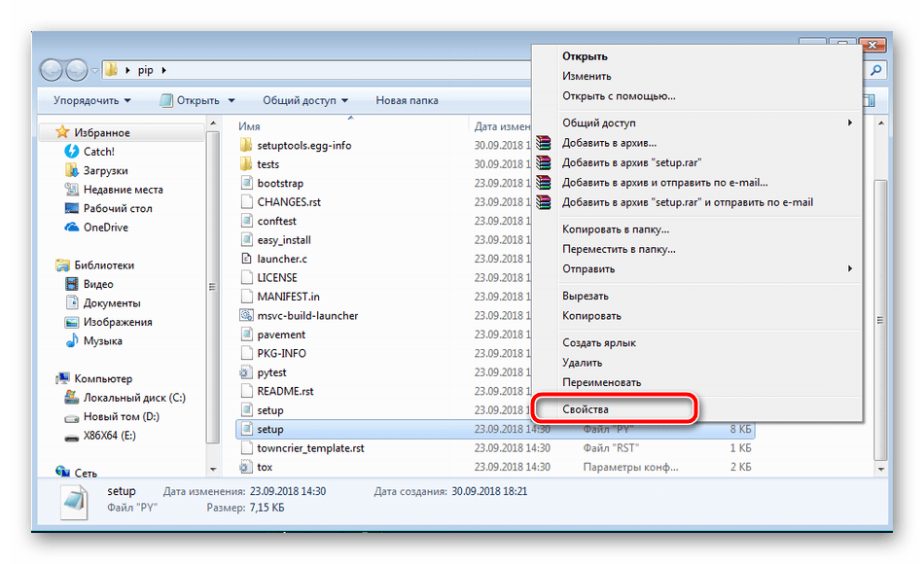Select CHANGES.rst file

pyautogui.click(x=289, y=201)
